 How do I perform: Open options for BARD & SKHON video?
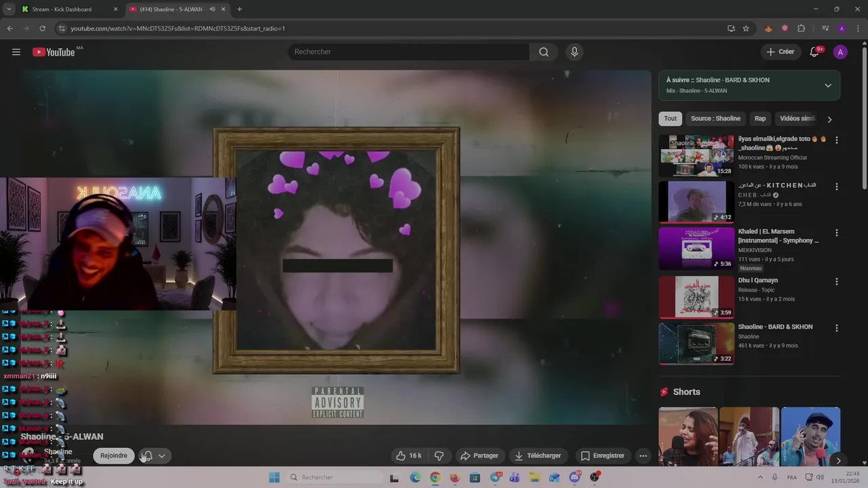pos(836,327)
